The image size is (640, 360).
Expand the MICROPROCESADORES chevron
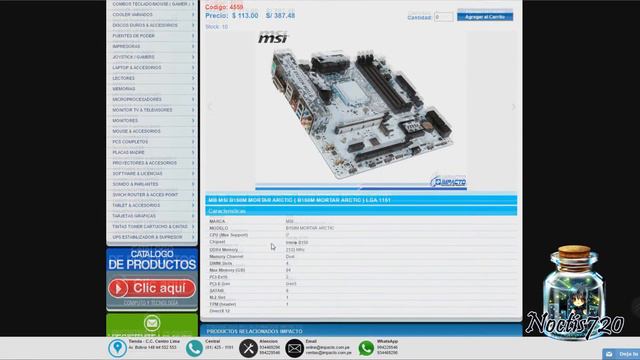(x=193, y=100)
